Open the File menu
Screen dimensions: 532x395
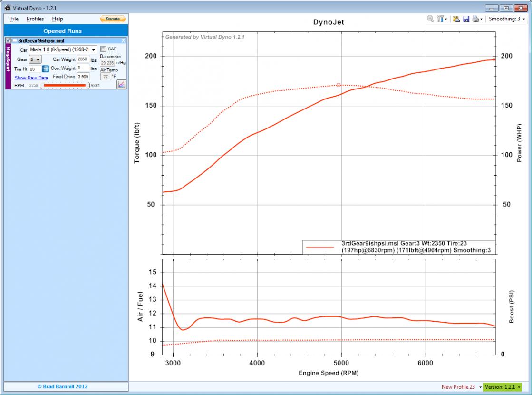(x=14, y=19)
